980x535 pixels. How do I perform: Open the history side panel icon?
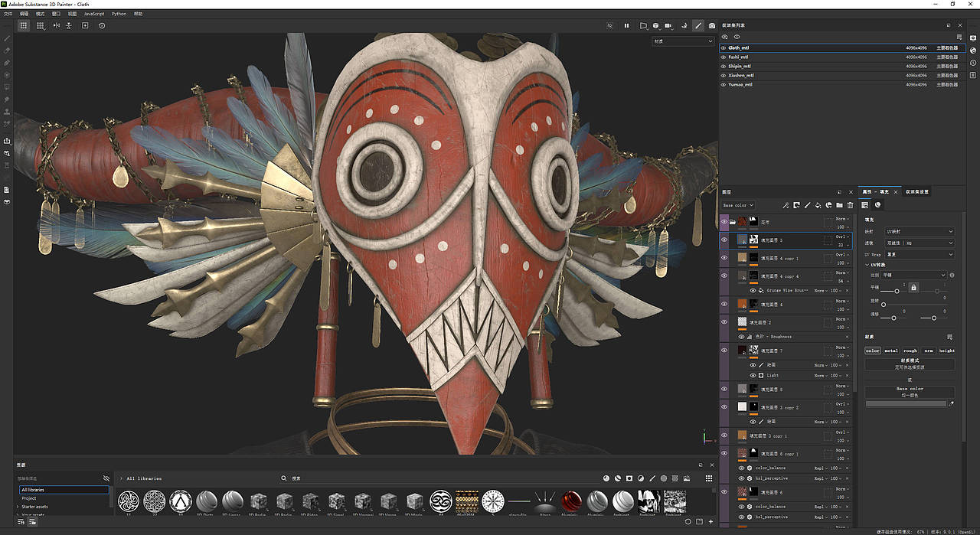[974, 62]
